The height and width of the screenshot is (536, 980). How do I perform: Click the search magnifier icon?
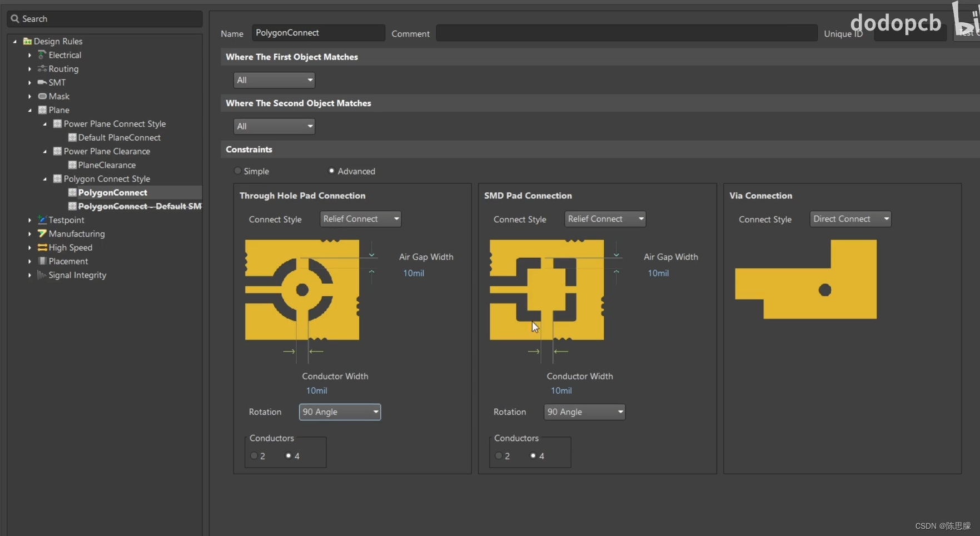click(x=15, y=19)
